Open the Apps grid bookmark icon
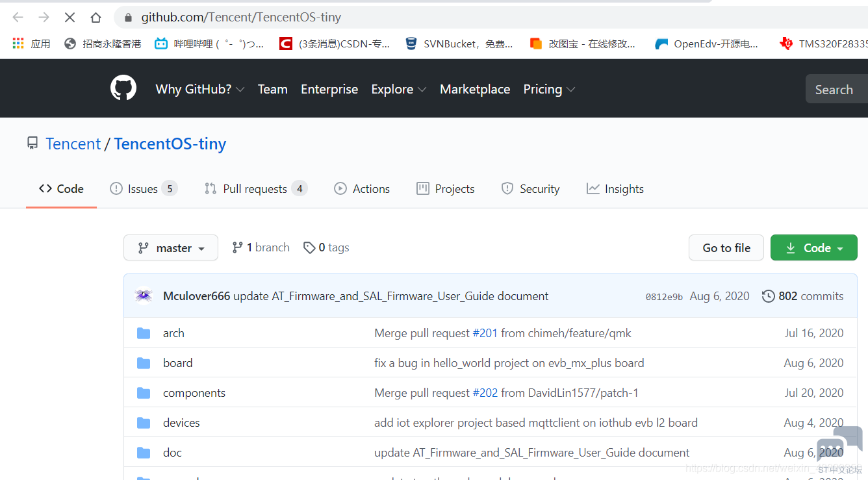The width and height of the screenshot is (868, 480). click(18, 44)
